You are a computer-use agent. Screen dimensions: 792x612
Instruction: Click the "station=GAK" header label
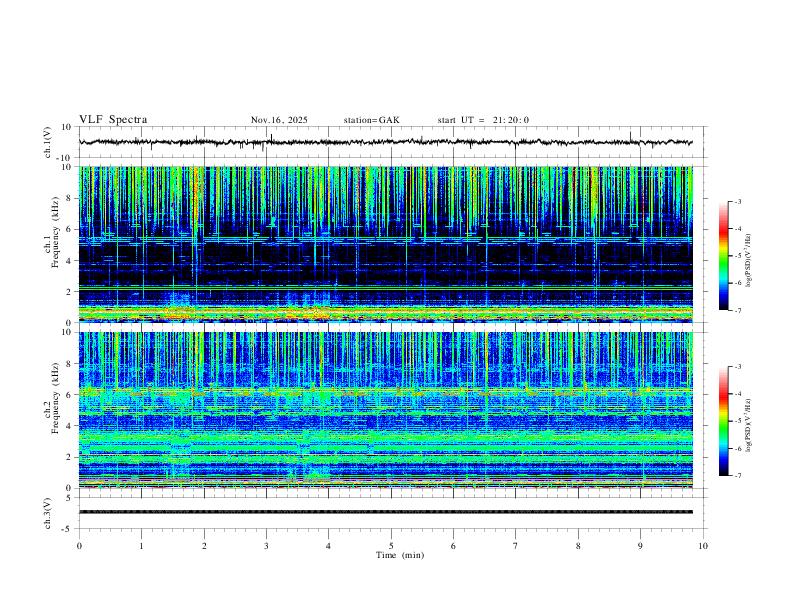pyautogui.click(x=371, y=120)
